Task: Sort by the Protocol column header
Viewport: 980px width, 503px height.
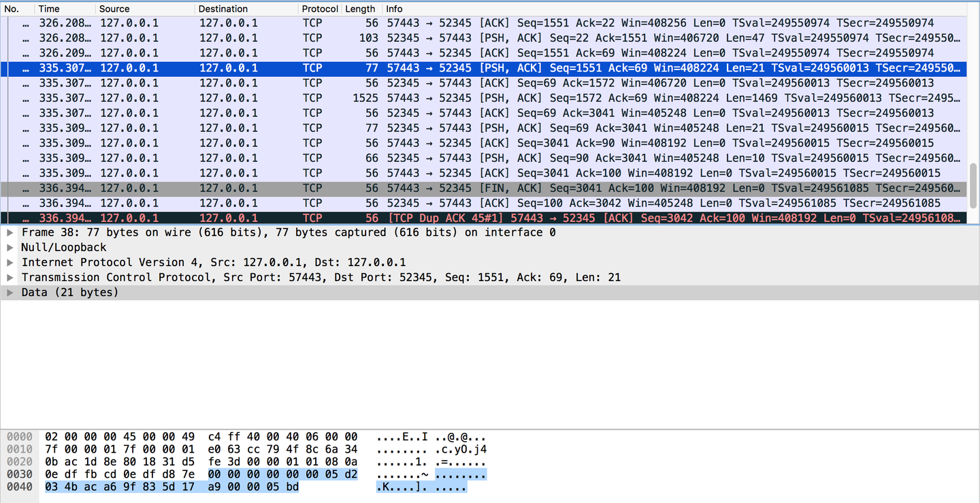Action: pyautogui.click(x=320, y=9)
